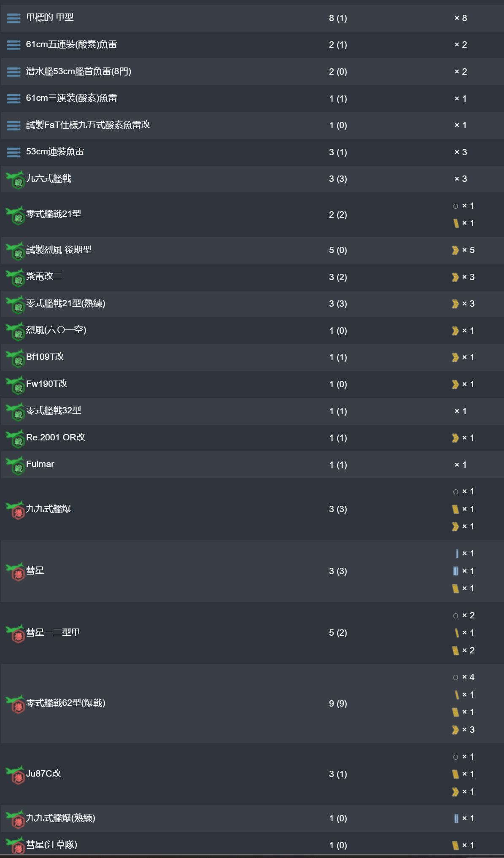Click the torpedo icon beside 甲標的 甲型

[x=13, y=18]
